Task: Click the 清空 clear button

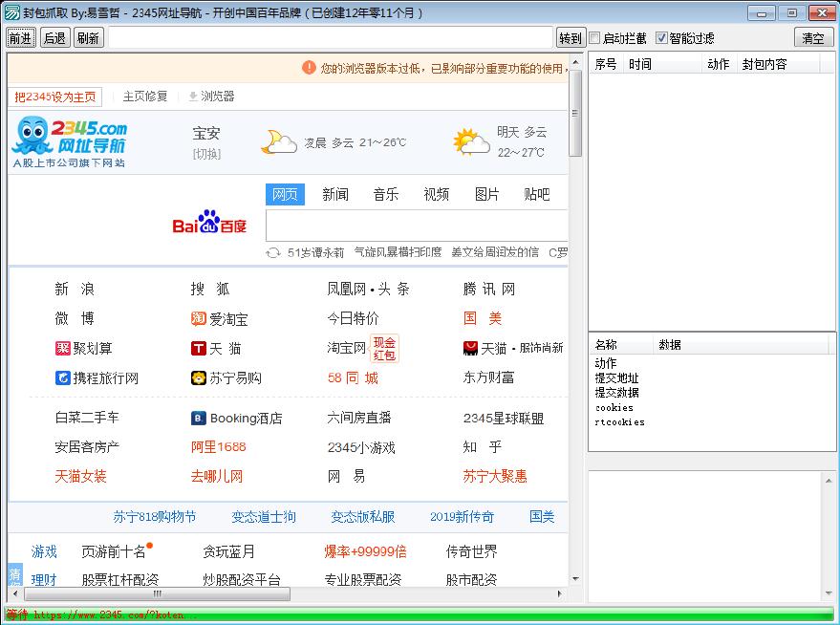Action: [x=813, y=38]
